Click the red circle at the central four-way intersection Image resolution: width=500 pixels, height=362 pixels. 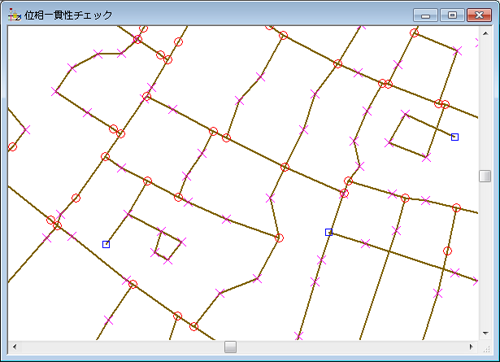point(285,167)
